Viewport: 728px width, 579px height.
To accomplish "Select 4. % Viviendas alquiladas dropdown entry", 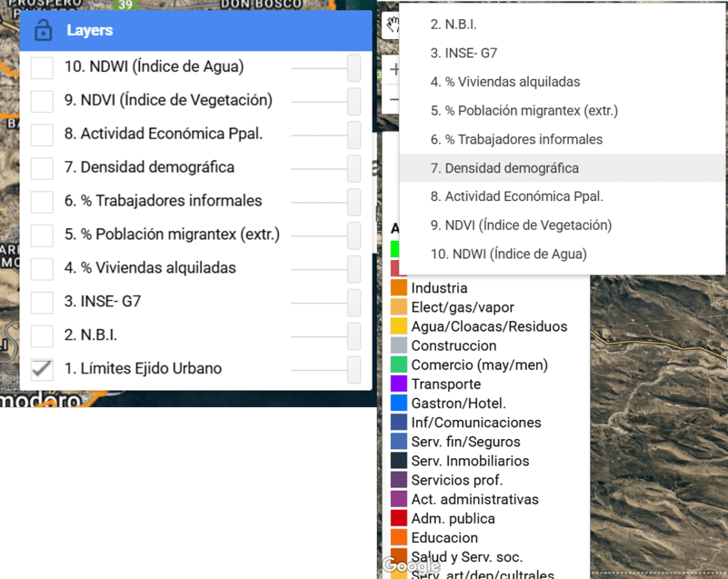I will pyautogui.click(x=505, y=82).
